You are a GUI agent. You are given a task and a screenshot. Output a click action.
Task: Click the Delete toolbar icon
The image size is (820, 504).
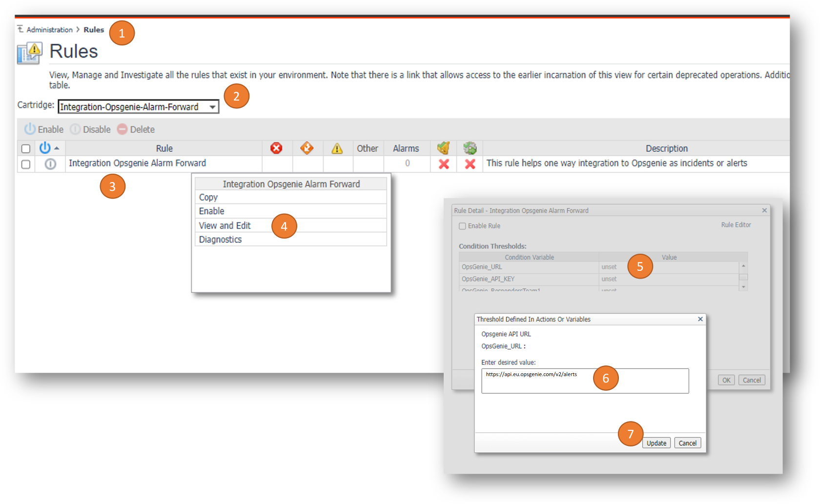(122, 129)
